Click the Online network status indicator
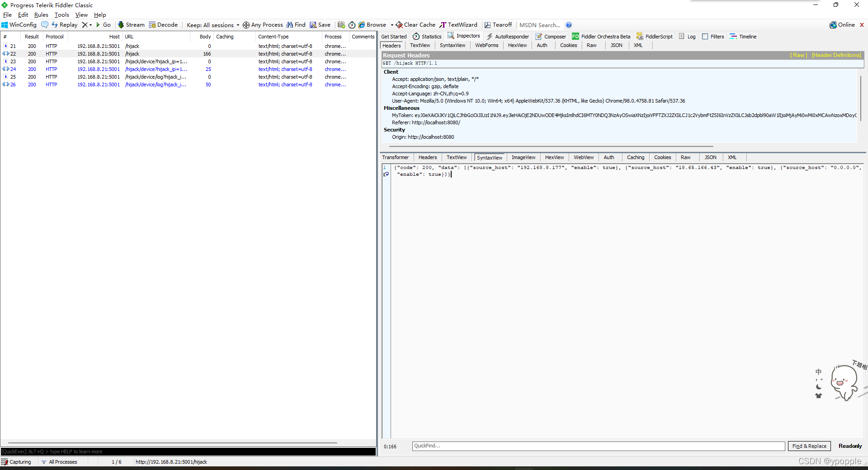Screen dimensions: 868x470 click(842, 25)
